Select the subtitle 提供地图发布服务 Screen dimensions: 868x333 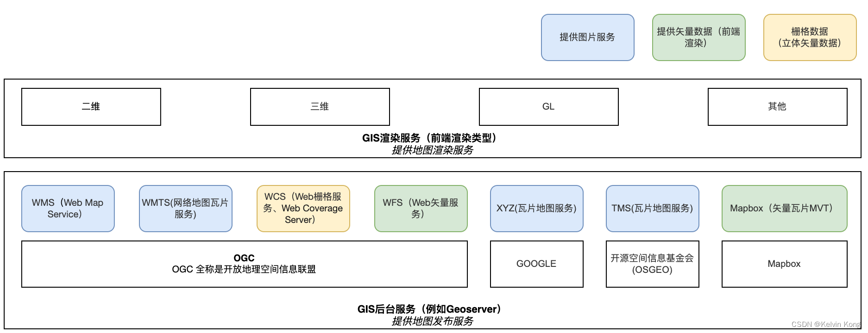[432, 321]
